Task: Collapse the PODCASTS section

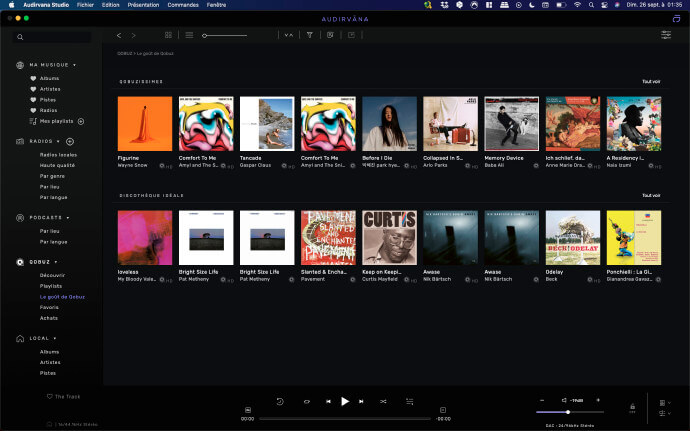Action: coord(68,217)
